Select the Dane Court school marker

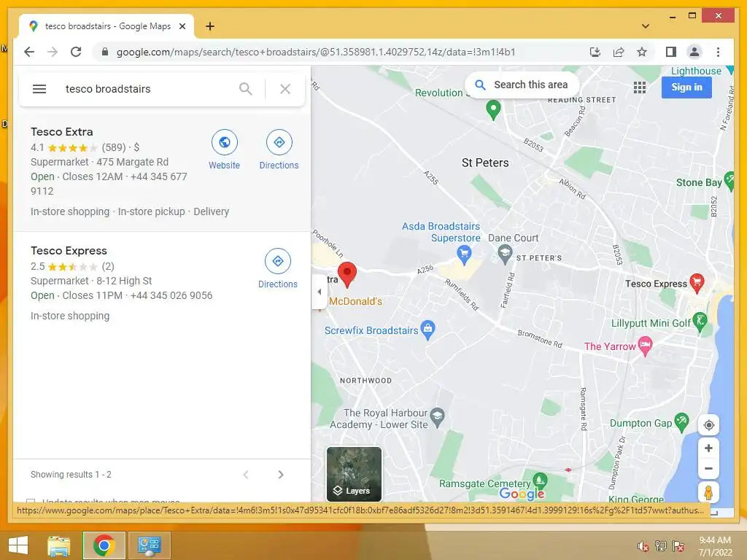505,253
